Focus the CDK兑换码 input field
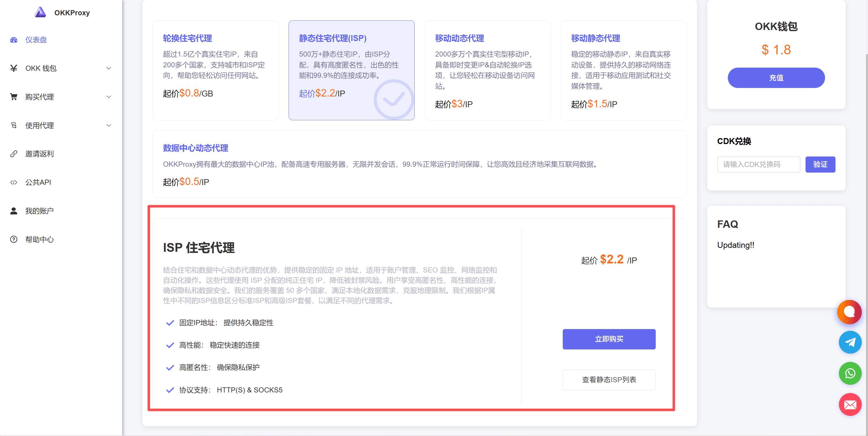The image size is (868, 436). 759,165
